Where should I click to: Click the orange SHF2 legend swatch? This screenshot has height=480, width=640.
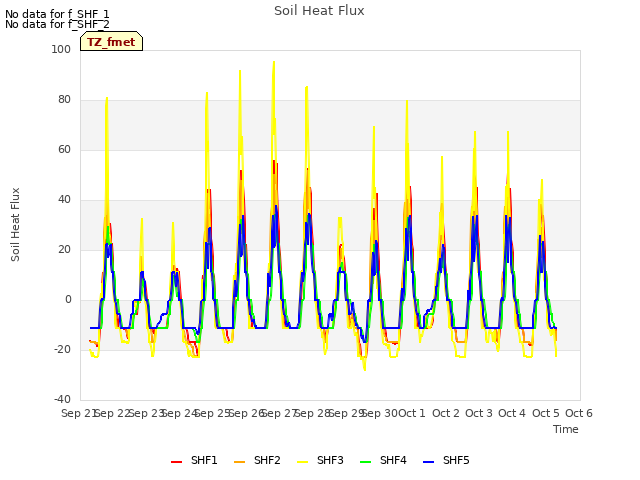(240, 462)
